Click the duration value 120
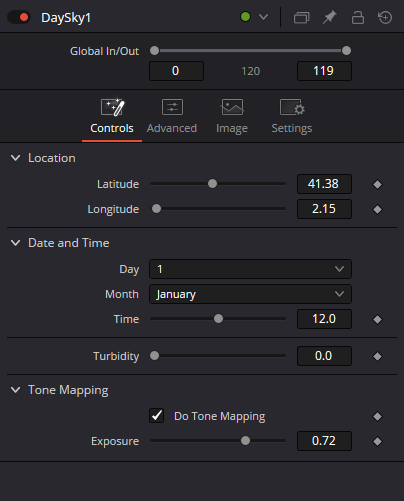 coord(250,71)
